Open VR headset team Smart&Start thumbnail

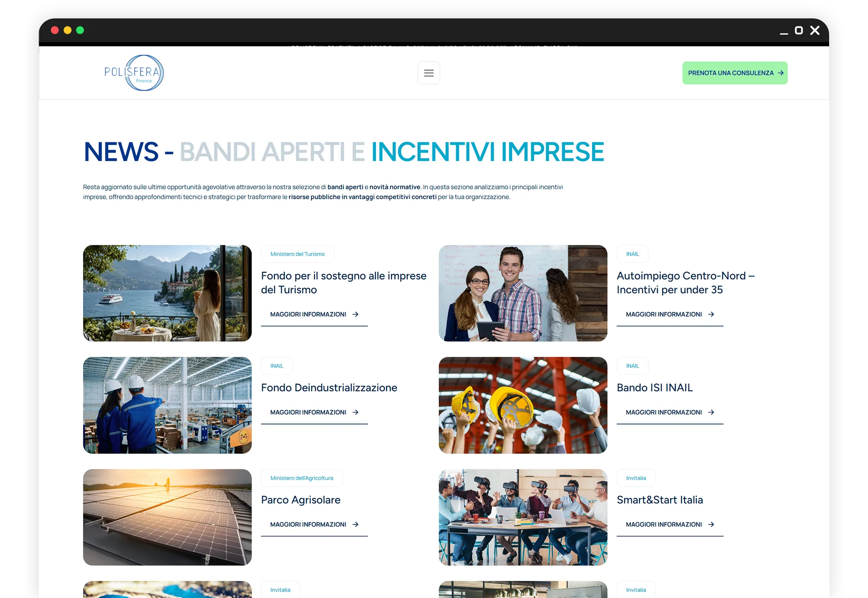pyautogui.click(x=523, y=517)
